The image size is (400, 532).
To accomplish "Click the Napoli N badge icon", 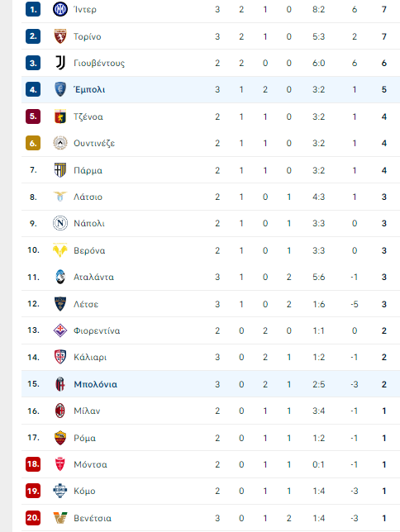I will 60,223.
